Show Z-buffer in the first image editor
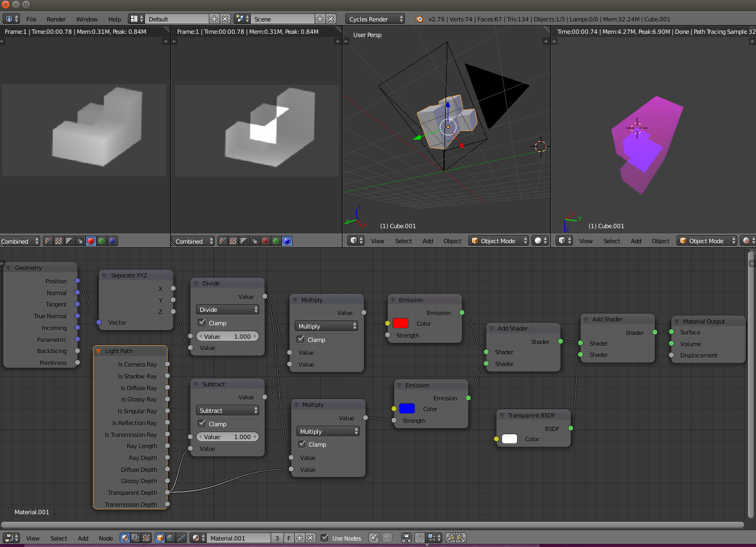This screenshot has width=756, height=547. [80, 241]
